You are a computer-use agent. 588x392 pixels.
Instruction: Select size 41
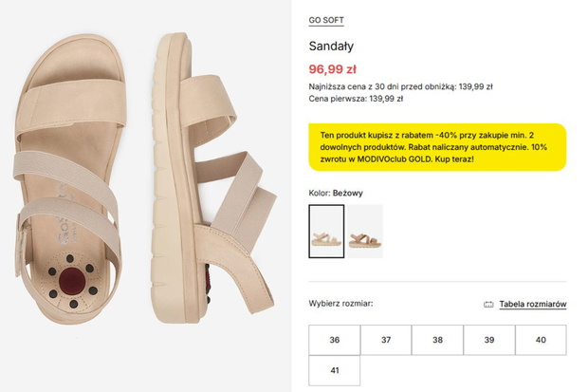pyautogui.click(x=335, y=370)
